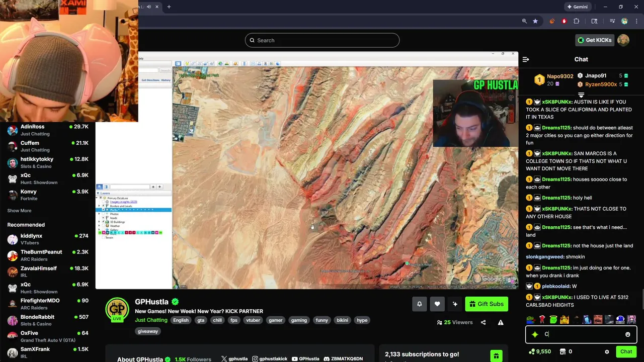Send message with the Chat button
Viewport: 644px width, 362px height.
[626, 352]
